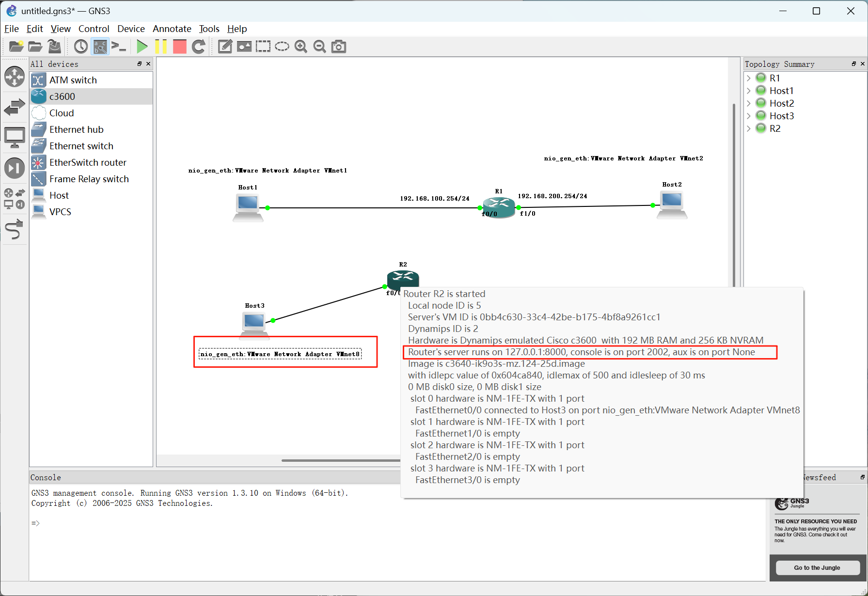The image size is (868, 596).
Task: Expand Host1 in Topology Summary
Action: pos(749,91)
